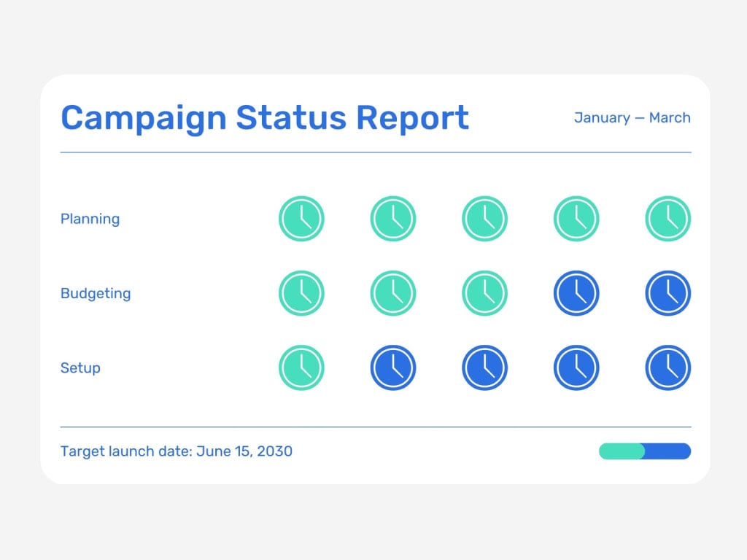Select the fourth Budgeting clock, first blue one

576,293
